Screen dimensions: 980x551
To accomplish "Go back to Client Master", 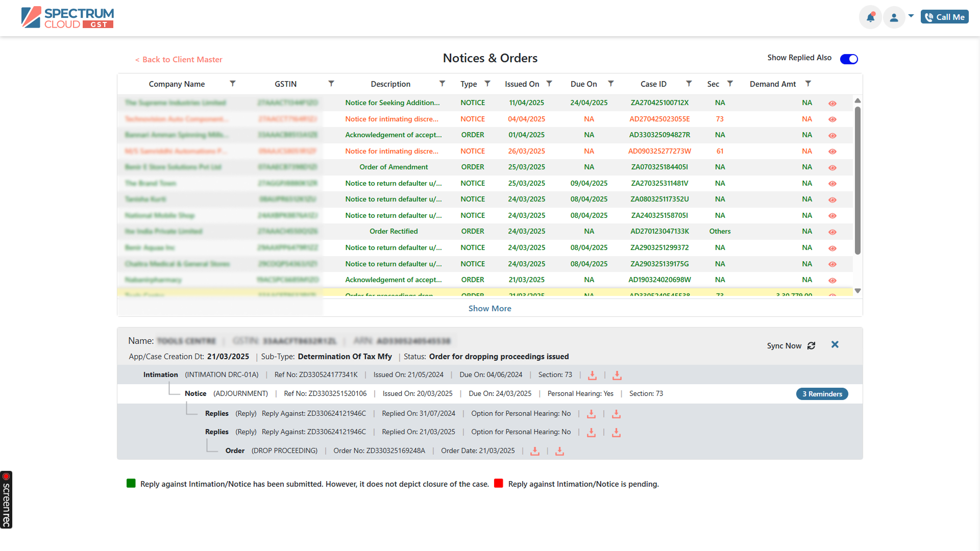I will (x=179, y=60).
